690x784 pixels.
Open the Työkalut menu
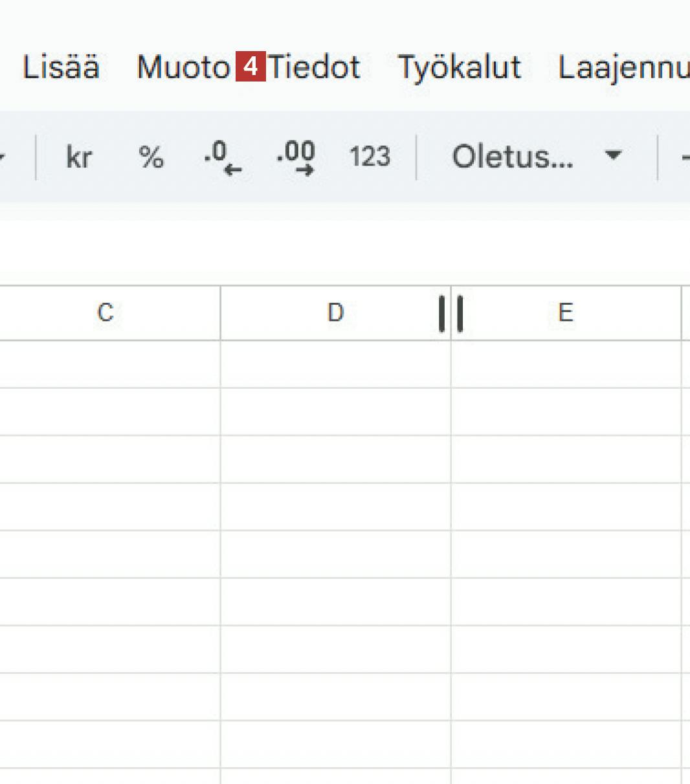click(x=460, y=67)
